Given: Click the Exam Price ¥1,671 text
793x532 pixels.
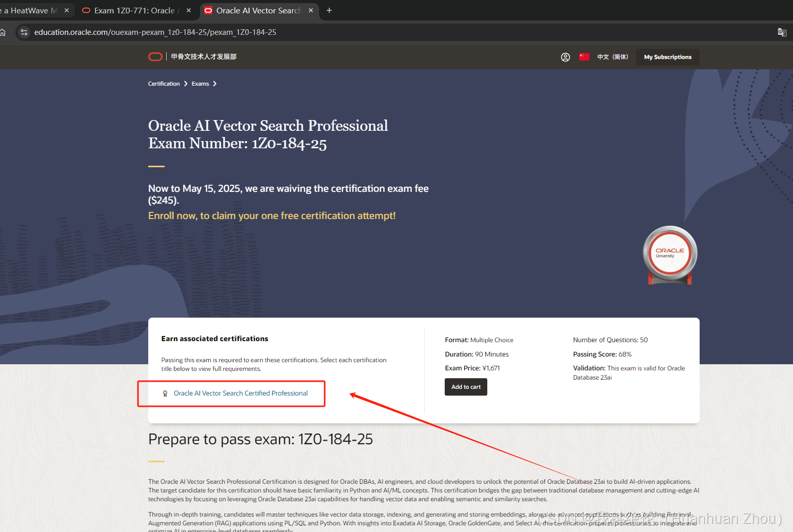Looking at the screenshot, I should [472, 368].
